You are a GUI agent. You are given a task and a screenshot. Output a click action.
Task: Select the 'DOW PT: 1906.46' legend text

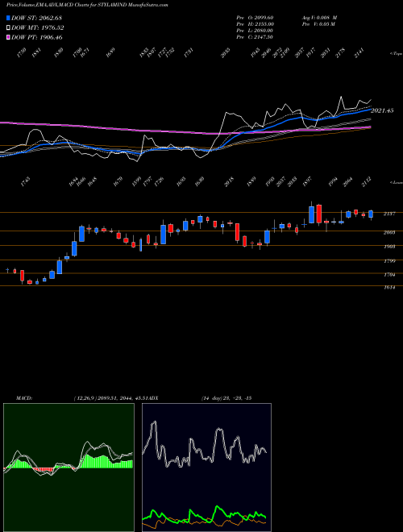(36, 38)
